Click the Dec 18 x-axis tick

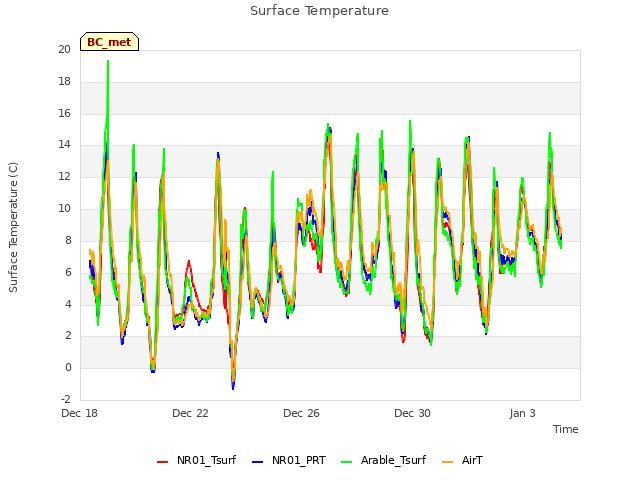(80, 413)
